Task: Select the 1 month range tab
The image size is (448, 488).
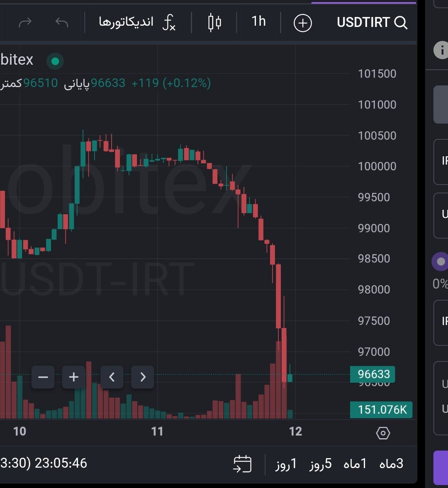Action: point(355,464)
